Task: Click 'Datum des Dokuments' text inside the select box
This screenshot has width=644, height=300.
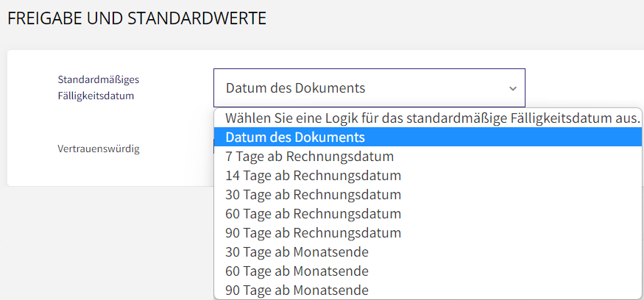Action: click(x=295, y=88)
